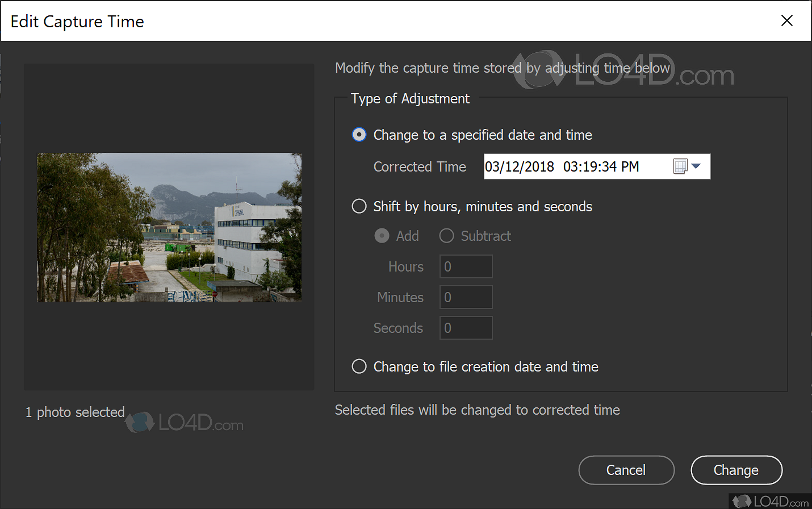Screen dimensions: 812x509
Task: Click the Seconds input box
Action: (x=466, y=328)
